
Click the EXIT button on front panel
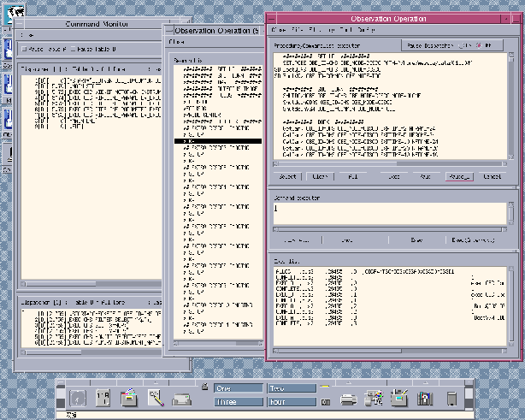point(326,402)
